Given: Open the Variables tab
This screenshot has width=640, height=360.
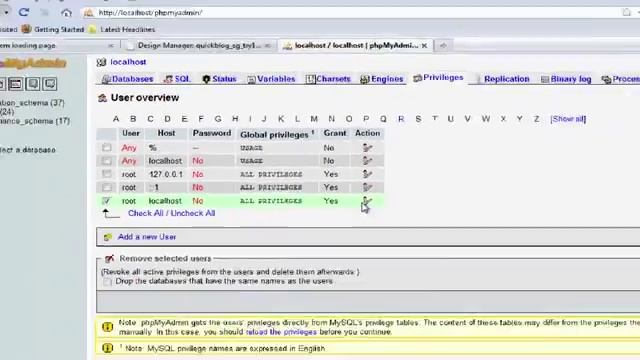Looking at the screenshot, I should [271, 79].
